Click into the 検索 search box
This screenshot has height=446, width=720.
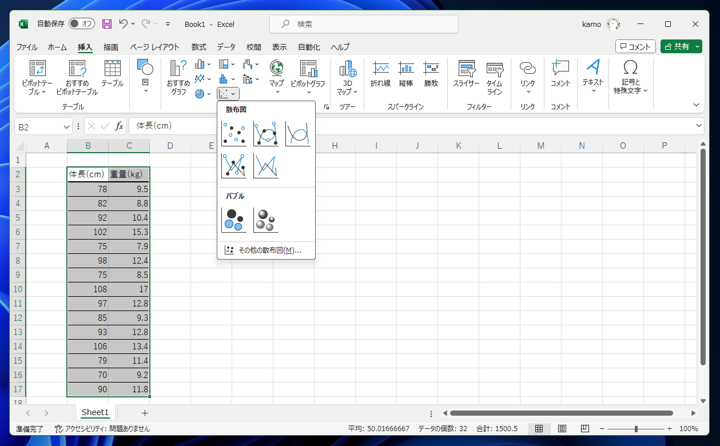364,24
